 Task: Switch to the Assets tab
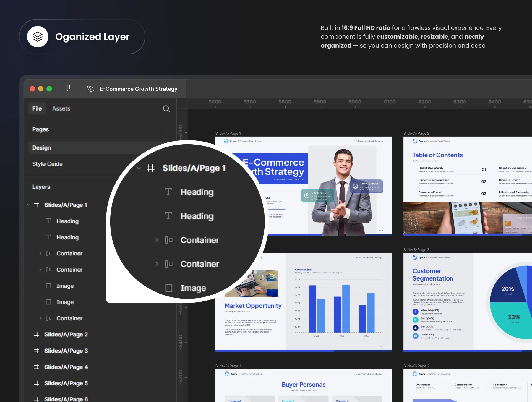(61, 109)
